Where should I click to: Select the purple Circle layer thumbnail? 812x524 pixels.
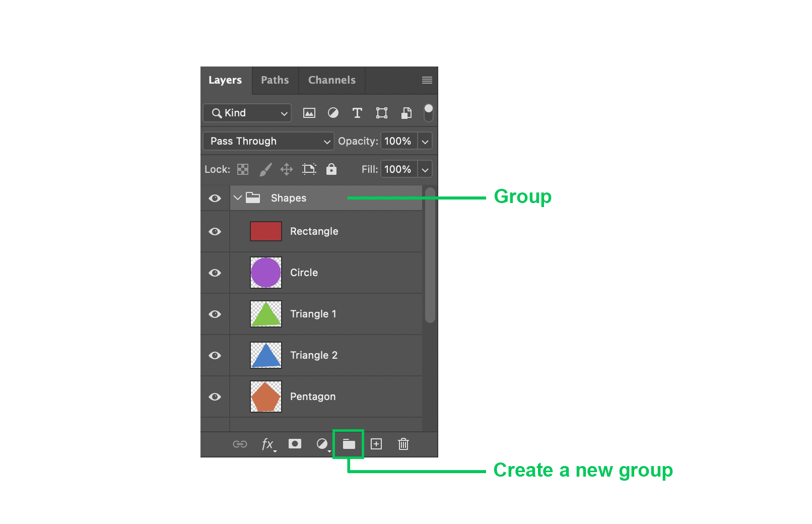266,273
